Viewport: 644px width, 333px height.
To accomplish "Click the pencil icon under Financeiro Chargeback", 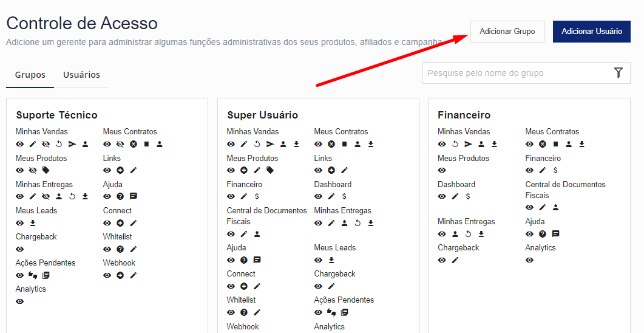I will click(x=455, y=260).
